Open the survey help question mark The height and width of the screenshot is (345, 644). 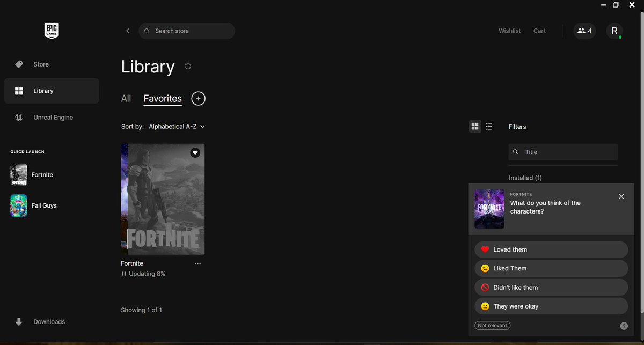pos(624,326)
